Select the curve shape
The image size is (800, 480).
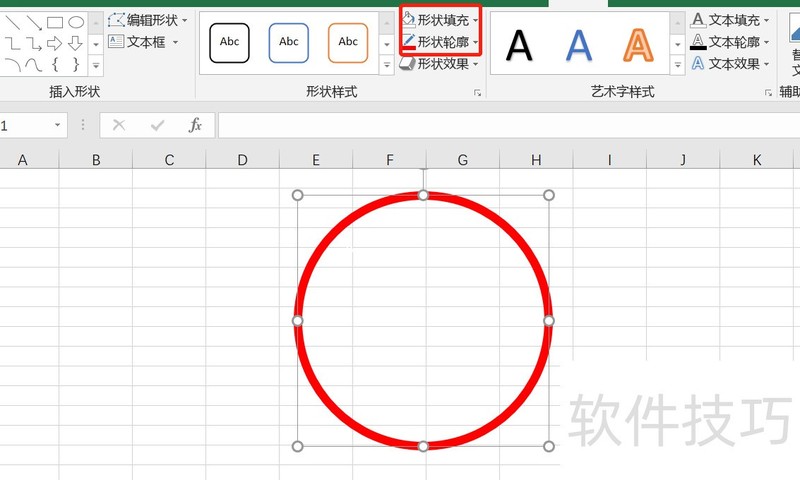pyautogui.click(x=34, y=65)
